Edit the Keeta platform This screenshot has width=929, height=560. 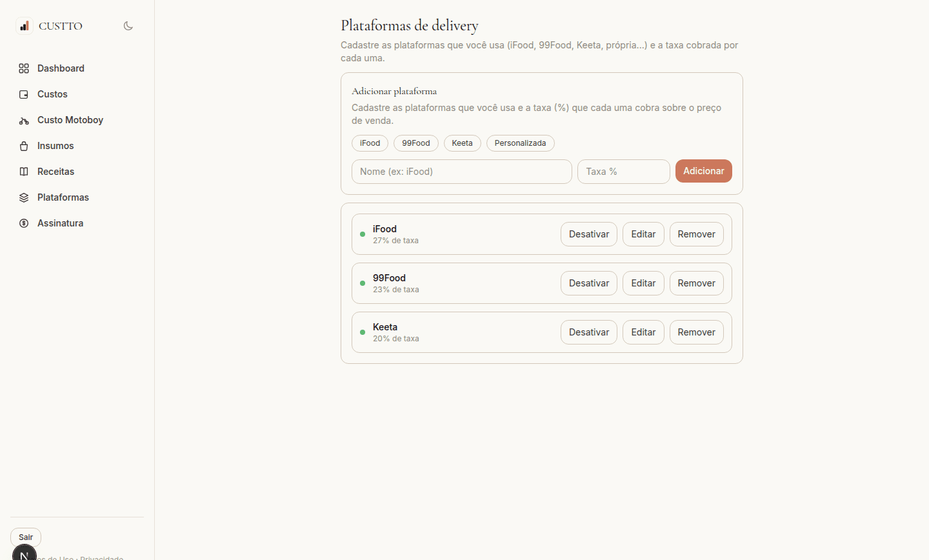tap(643, 332)
